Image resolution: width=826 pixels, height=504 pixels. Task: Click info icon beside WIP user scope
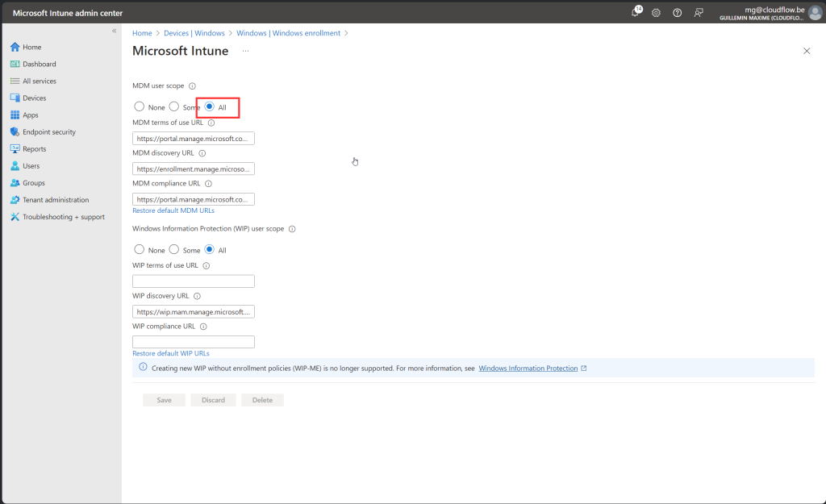pos(292,229)
